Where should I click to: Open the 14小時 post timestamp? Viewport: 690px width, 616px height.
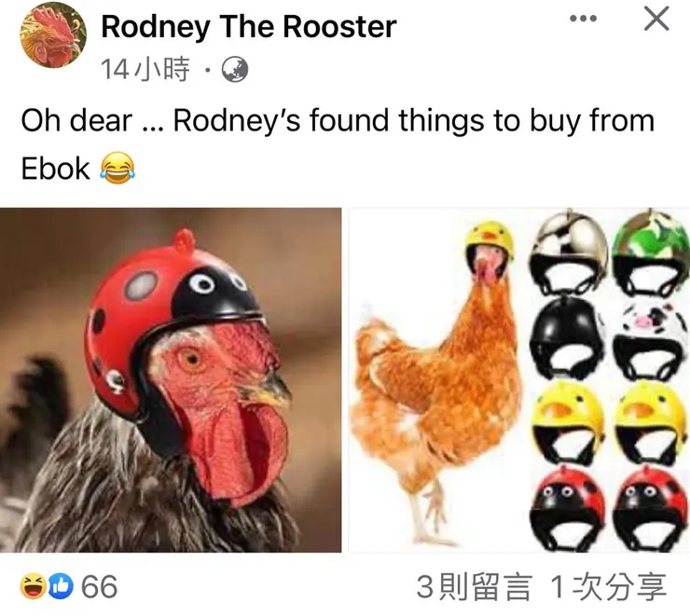click(x=145, y=70)
